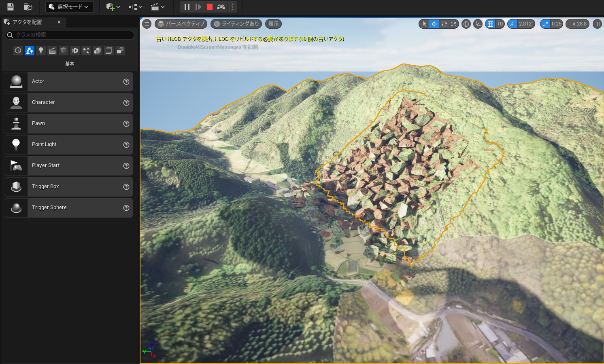The width and height of the screenshot is (604, 364).
Task: Open the 表示 viewport show menu
Action: tap(273, 24)
